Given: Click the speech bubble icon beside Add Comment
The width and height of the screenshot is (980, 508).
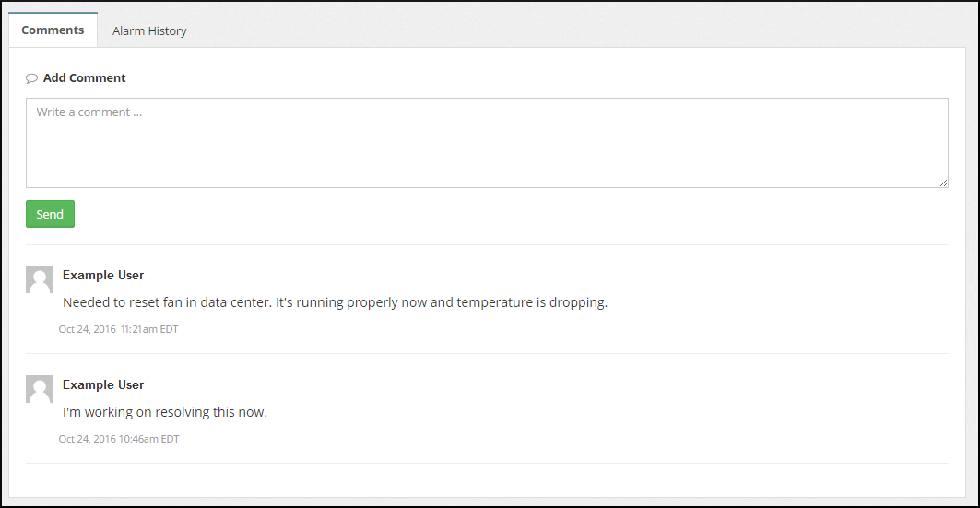Looking at the screenshot, I should click(x=31, y=78).
